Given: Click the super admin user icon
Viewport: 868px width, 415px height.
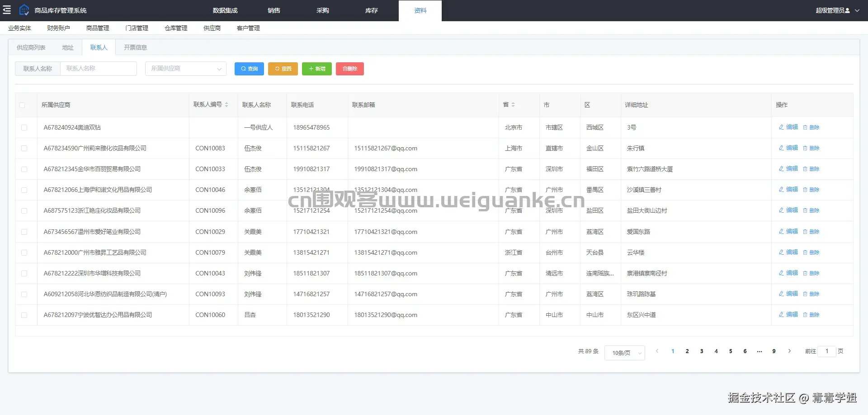Looking at the screenshot, I should (847, 10).
